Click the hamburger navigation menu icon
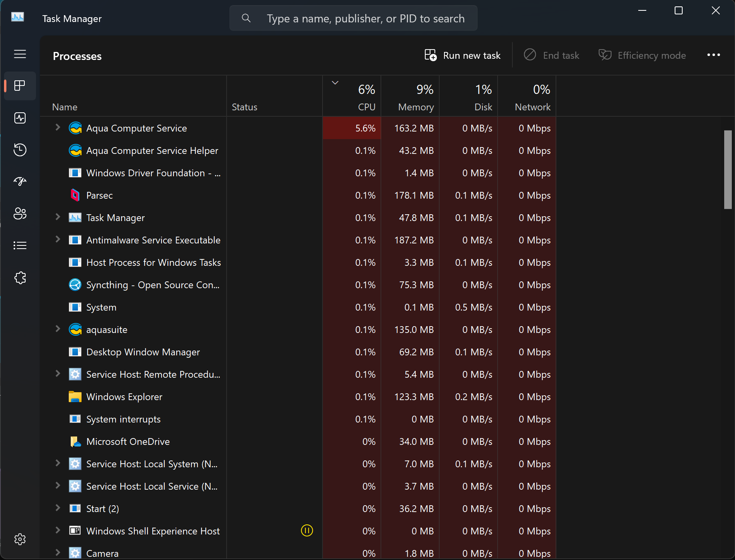This screenshot has width=735, height=560. [x=20, y=54]
